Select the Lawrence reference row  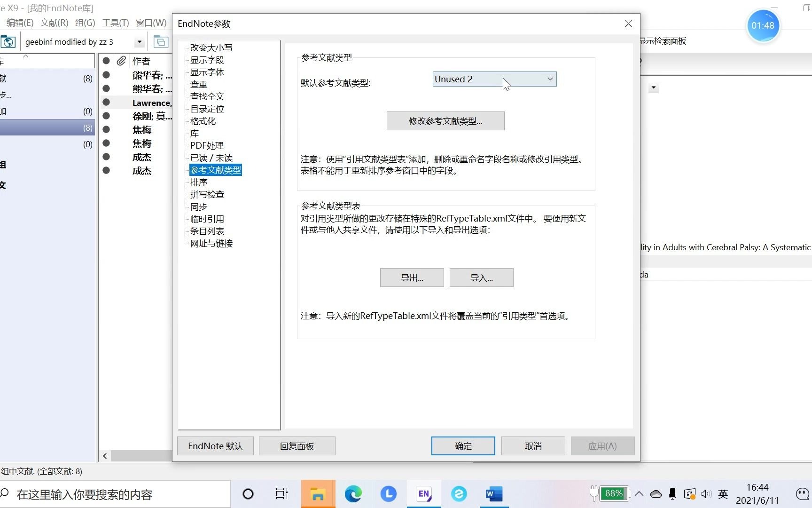136,103
